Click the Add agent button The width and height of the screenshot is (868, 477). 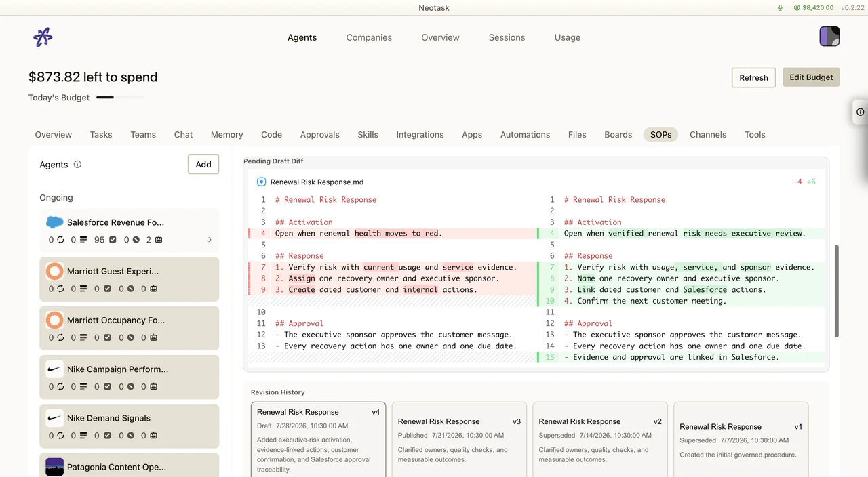tap(203, 164)
